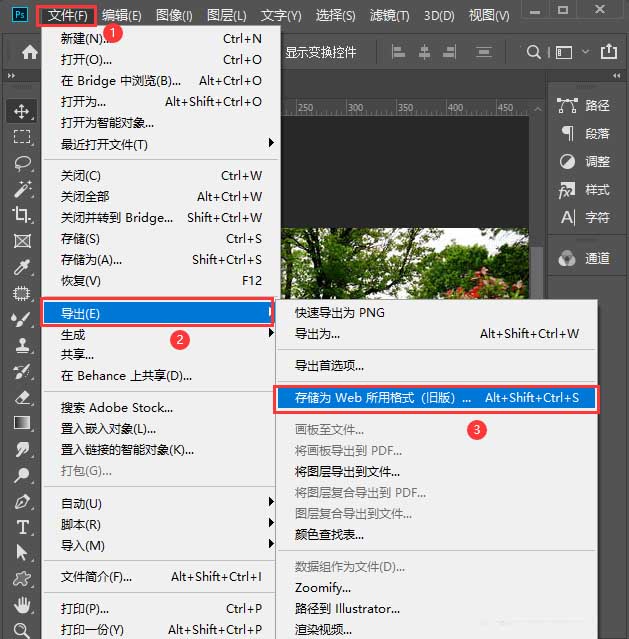Select the Horizontal Type tool

pos(21,527)
